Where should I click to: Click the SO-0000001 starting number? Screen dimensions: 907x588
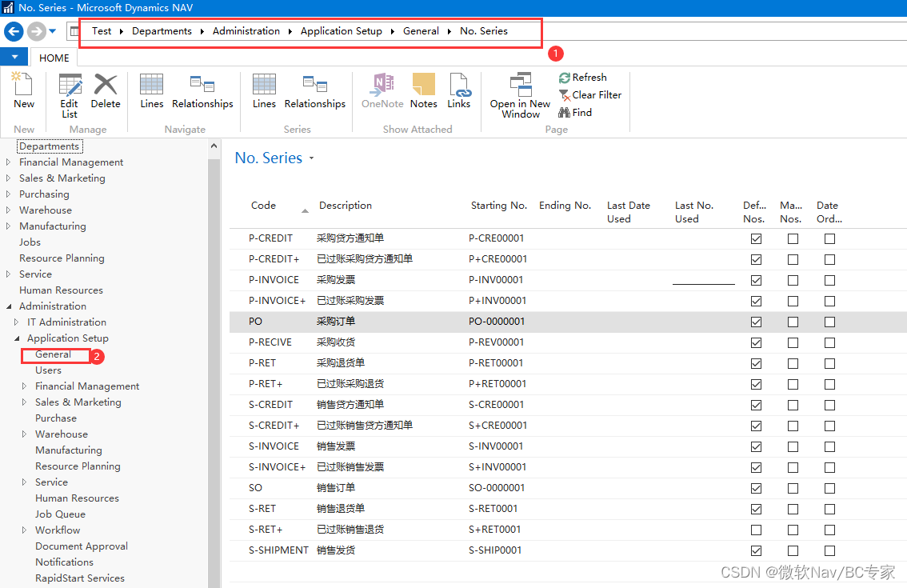[497, 488]
